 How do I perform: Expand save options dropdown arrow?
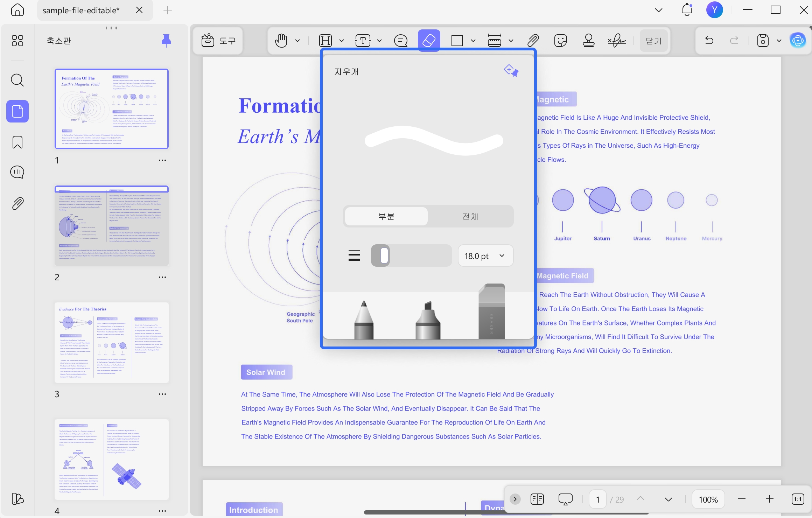click(779, 41)
